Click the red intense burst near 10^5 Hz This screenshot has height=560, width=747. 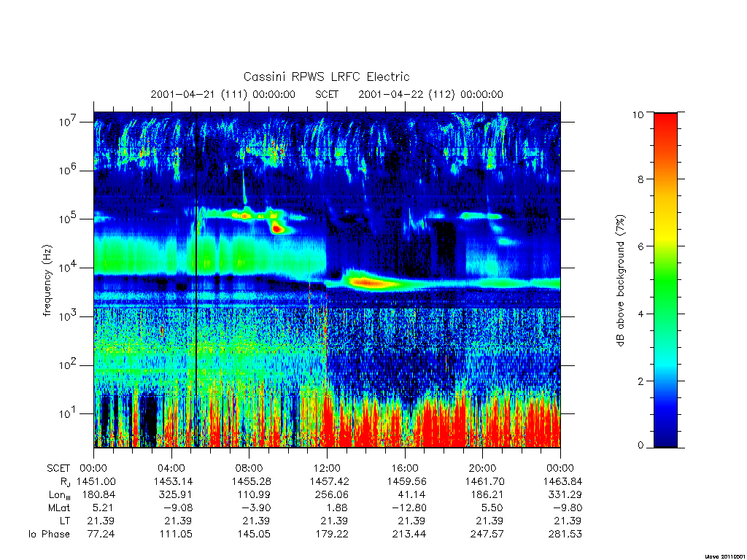(276, 228)
